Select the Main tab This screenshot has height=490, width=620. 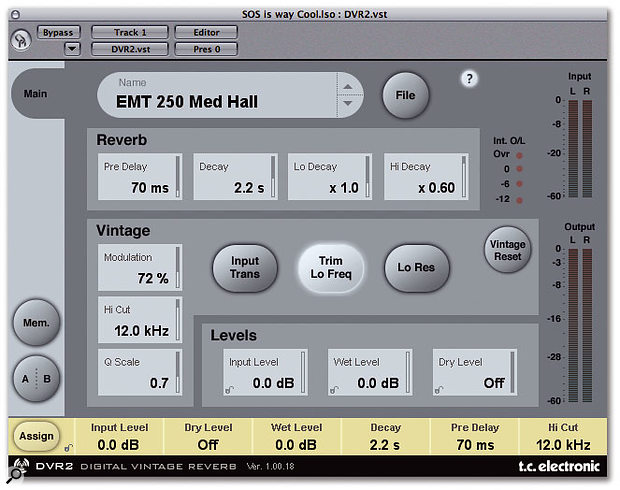pos(35,94)
